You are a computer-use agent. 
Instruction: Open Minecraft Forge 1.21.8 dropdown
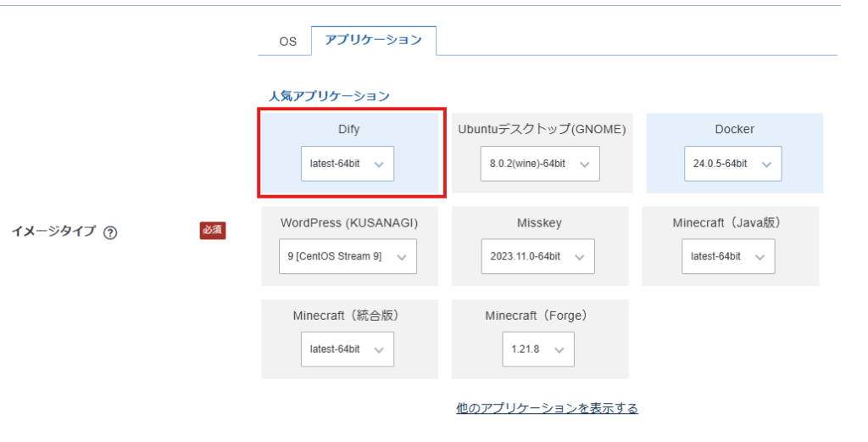[x=537, y=349]
